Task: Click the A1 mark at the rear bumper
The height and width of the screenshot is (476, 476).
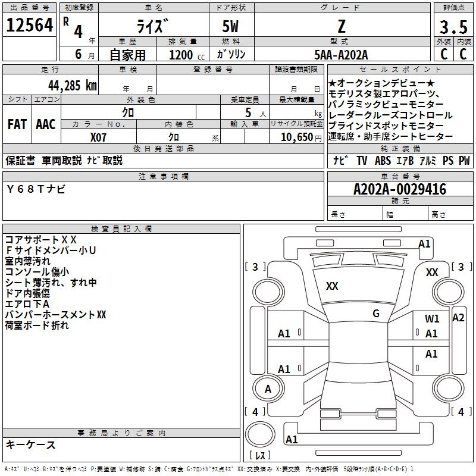Action: (x=292, y=440)
